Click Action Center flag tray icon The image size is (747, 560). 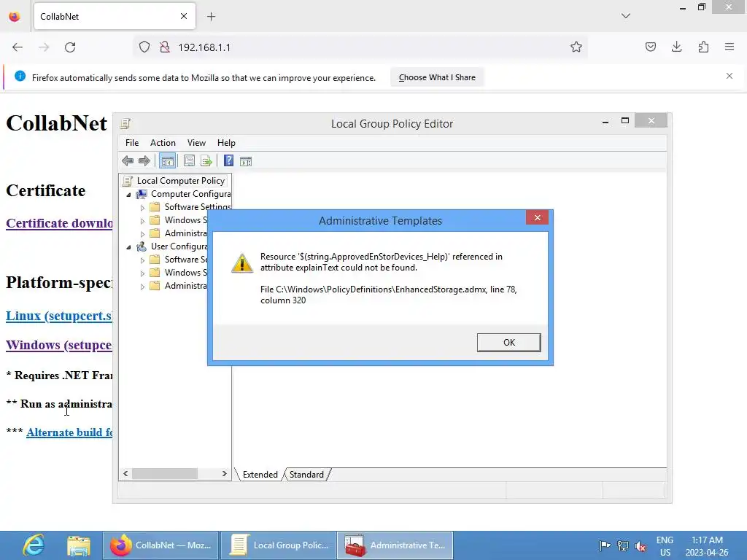605,545
